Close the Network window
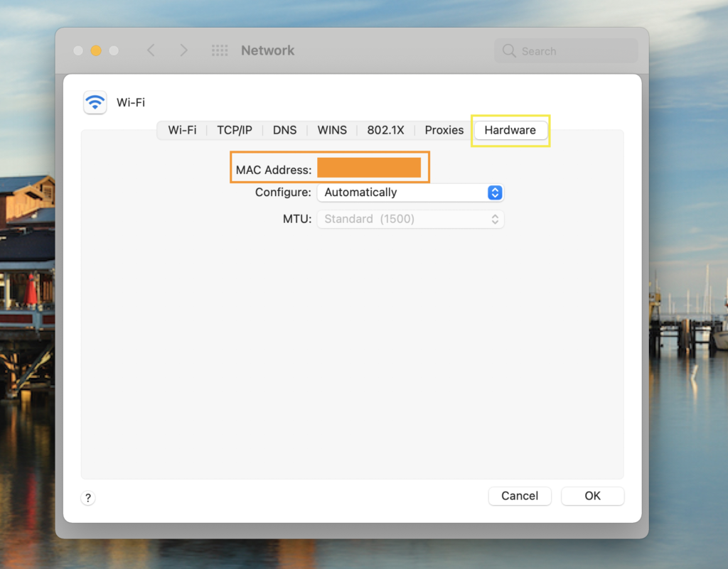 tap(78, 50)
